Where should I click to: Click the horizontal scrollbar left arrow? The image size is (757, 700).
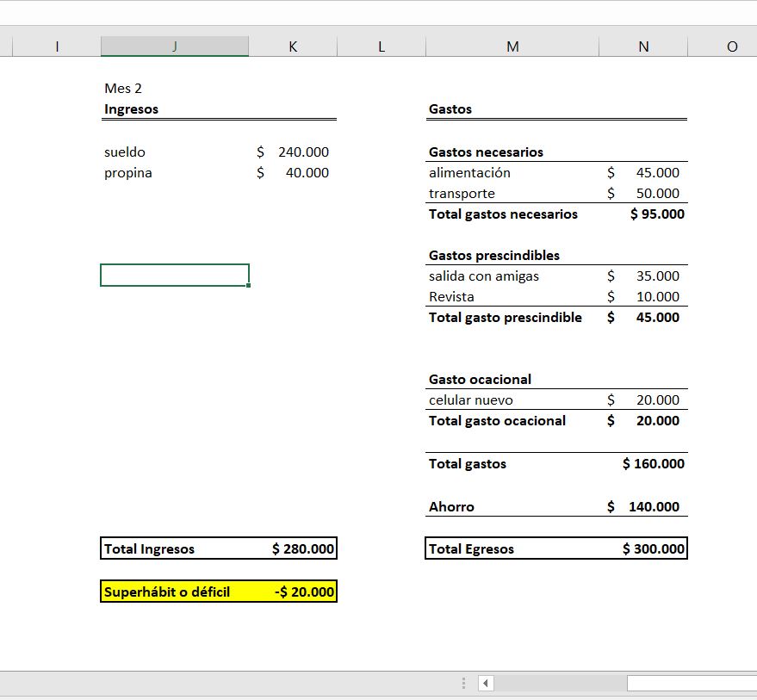point(486,683)
